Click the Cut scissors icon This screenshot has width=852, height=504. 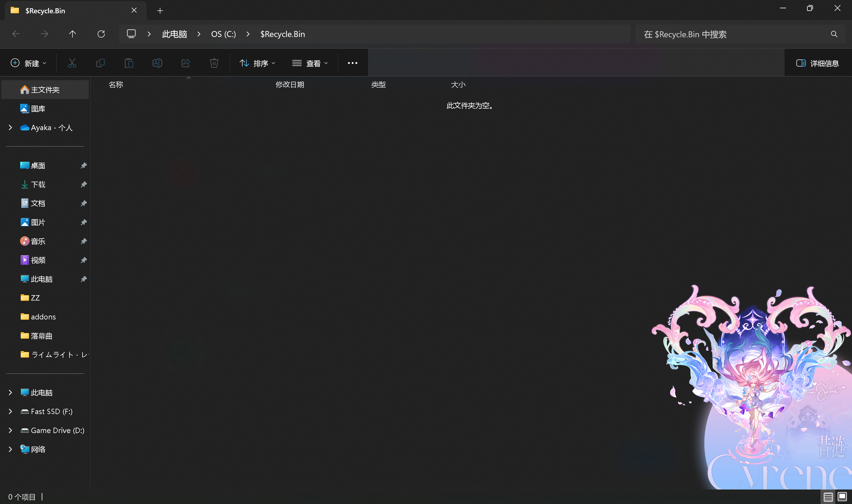[x=72, y=63]
